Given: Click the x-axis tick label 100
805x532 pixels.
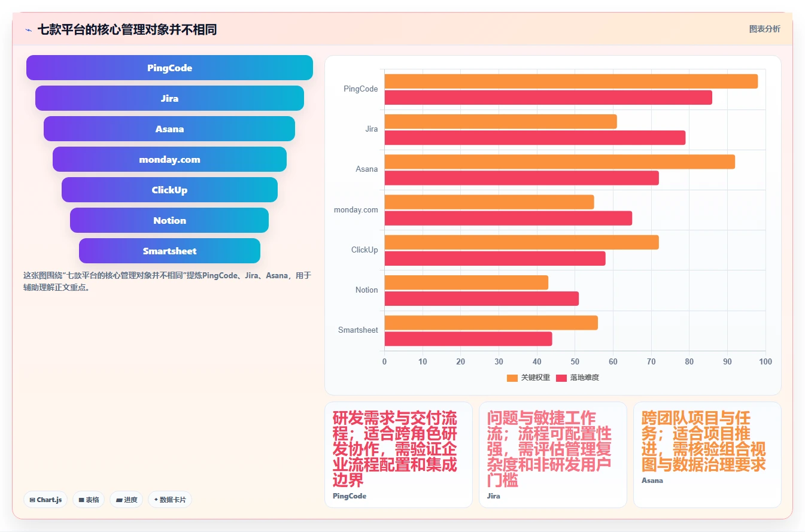Looking at the screenshot, I should point(765,361).
